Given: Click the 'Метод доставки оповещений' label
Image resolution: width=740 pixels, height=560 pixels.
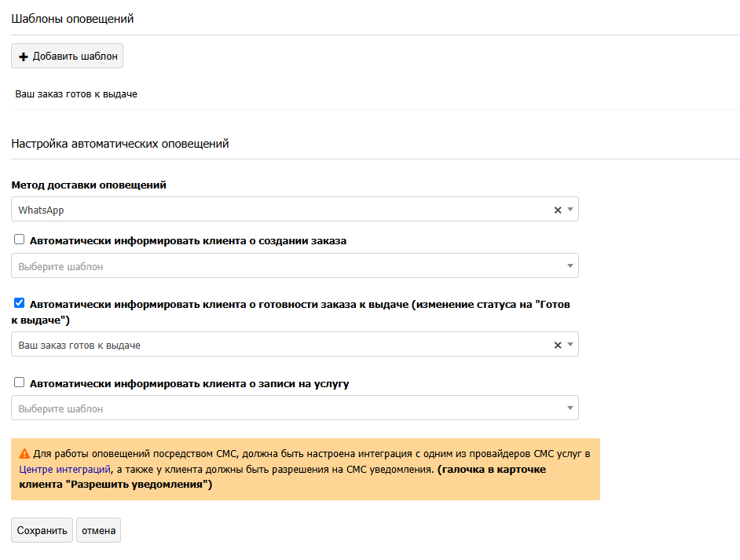Looking at the screenshot, I should [89, 185].
